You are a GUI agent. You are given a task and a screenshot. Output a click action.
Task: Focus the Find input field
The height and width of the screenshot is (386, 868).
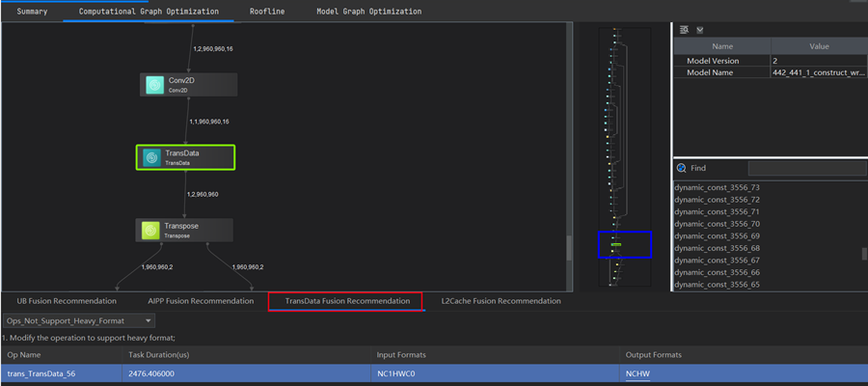[x=806, y=168]
